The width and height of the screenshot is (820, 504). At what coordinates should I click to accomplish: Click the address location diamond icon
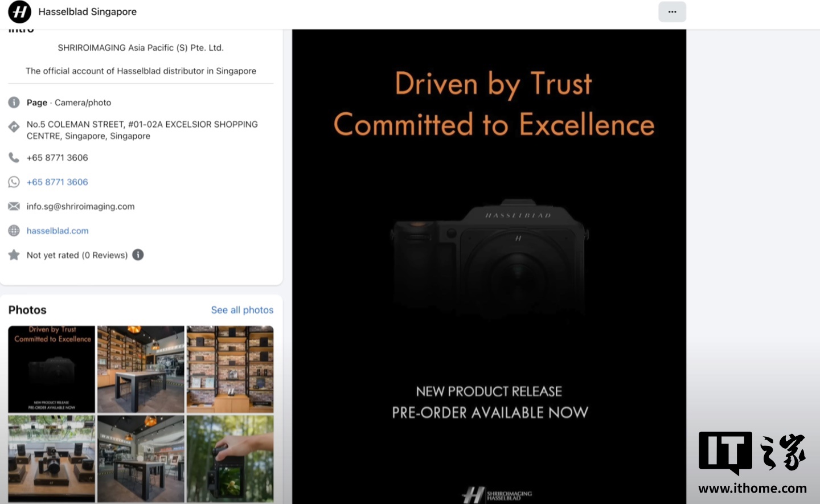14,127
